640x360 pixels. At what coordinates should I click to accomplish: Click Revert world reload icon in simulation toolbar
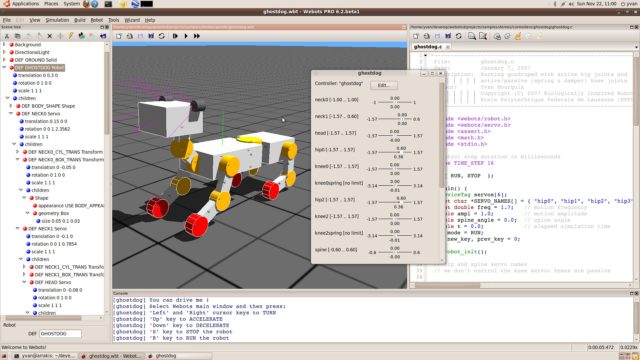(x=162, y=36)
